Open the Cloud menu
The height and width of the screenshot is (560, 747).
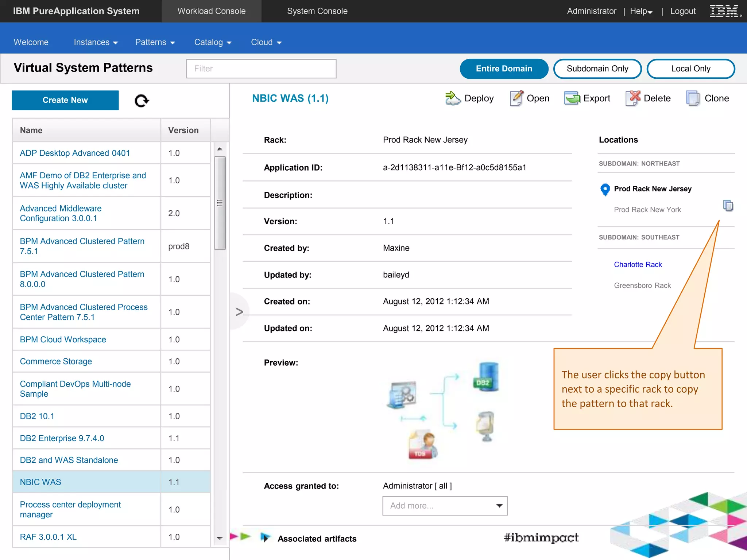266,42
